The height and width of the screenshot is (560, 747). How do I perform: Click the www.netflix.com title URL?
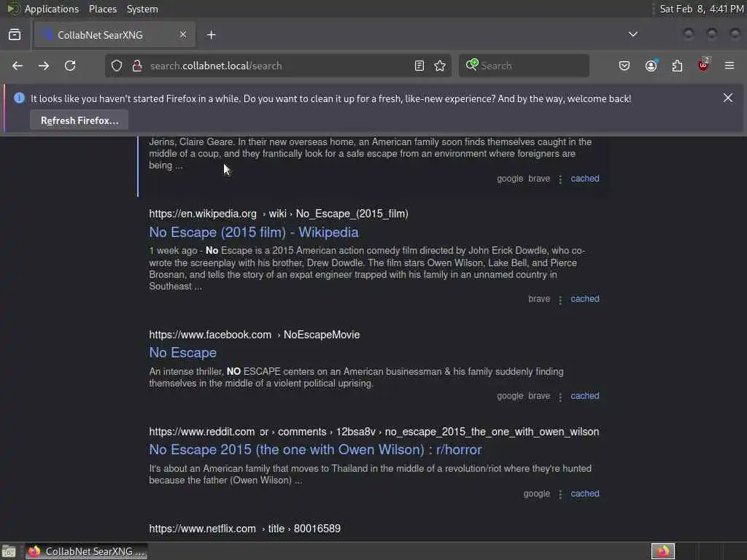(x=245, y=529)
